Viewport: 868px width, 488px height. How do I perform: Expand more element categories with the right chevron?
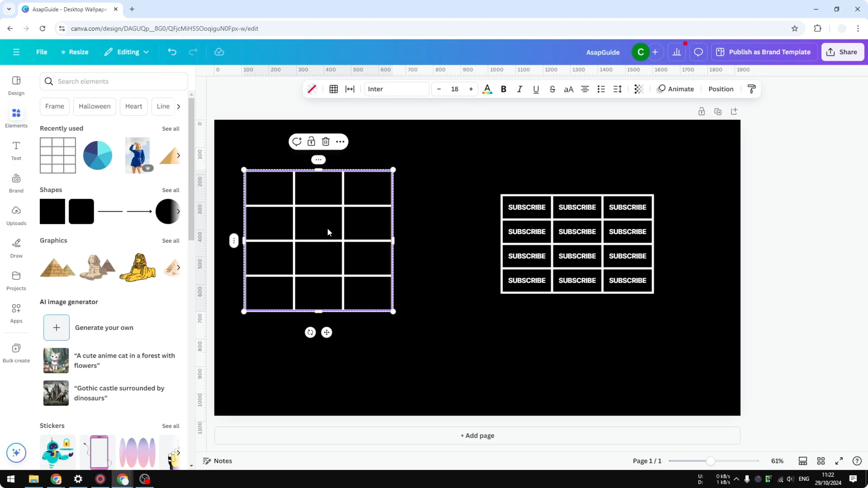(179, 106)
